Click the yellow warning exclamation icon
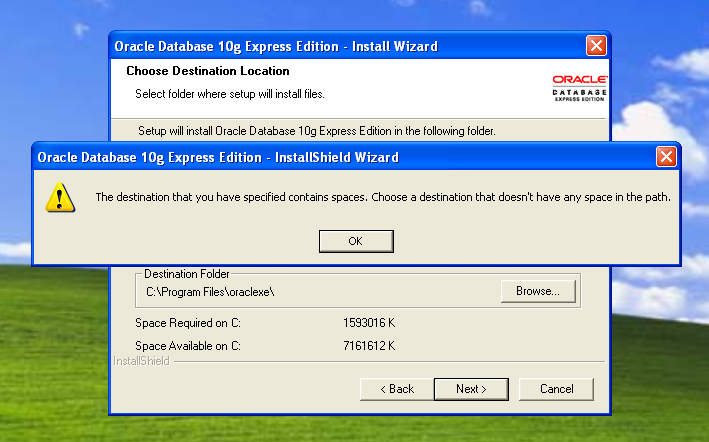Screen dimensions: 709x442 pos(60,197)
